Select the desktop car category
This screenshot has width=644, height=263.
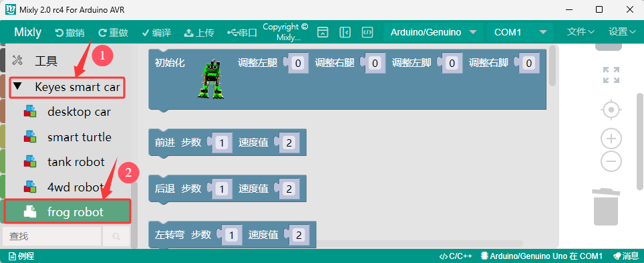coord(79,112)
